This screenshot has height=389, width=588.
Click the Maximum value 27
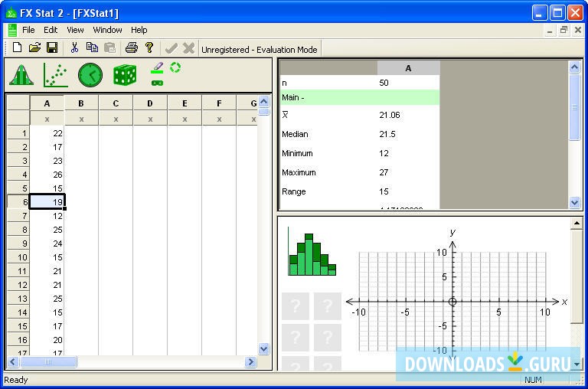tap(384, 172)
